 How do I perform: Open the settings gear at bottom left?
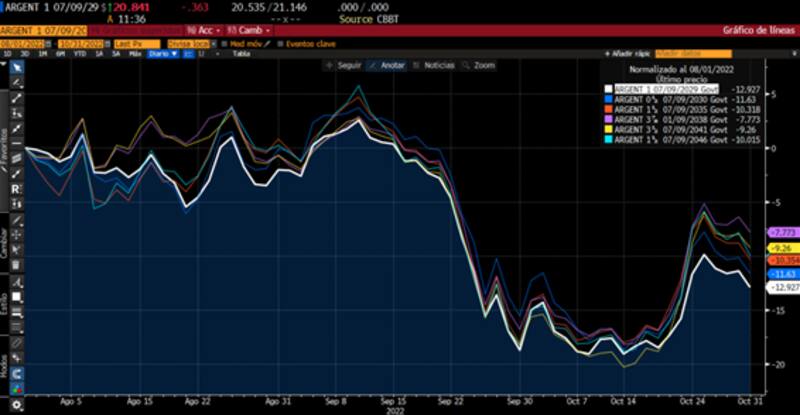click(16, 405)
